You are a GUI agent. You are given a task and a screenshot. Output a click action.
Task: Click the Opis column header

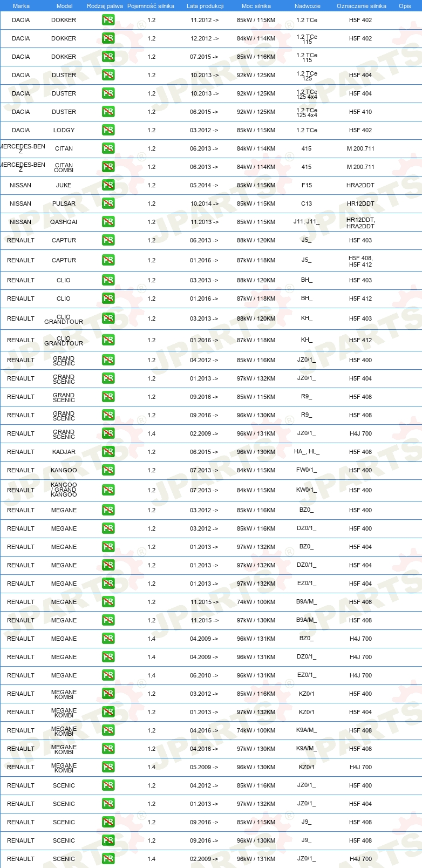405,6
